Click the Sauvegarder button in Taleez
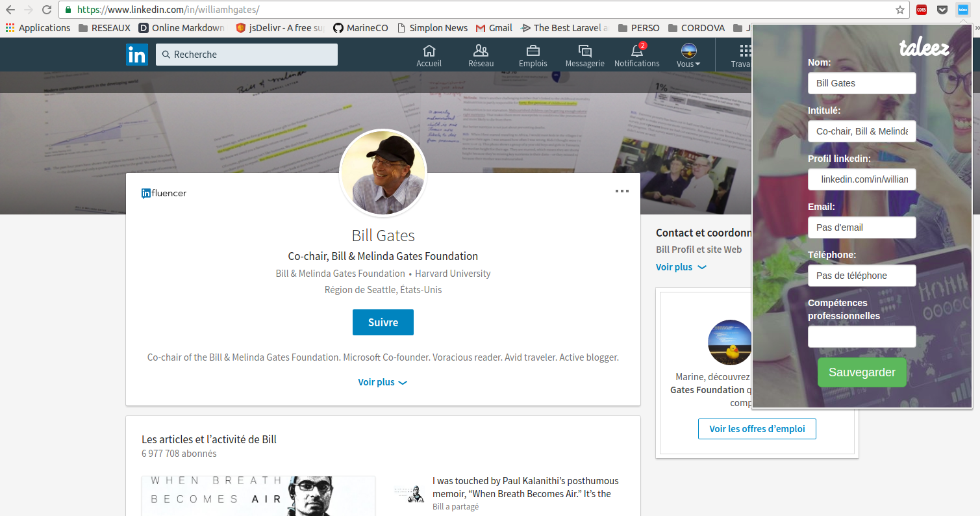980x516 pixels. (x=862, y=372)
